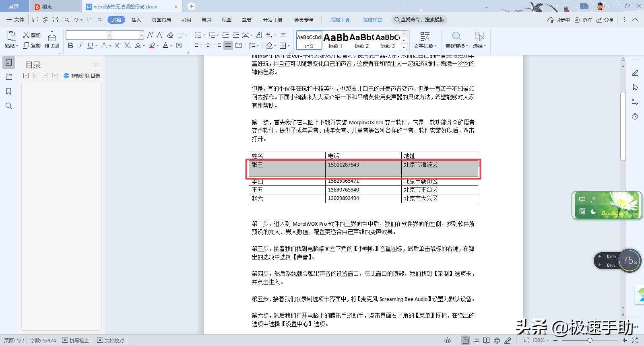Expand the font size dropdown
The image size is (644, 346).
tap(141, 35)
